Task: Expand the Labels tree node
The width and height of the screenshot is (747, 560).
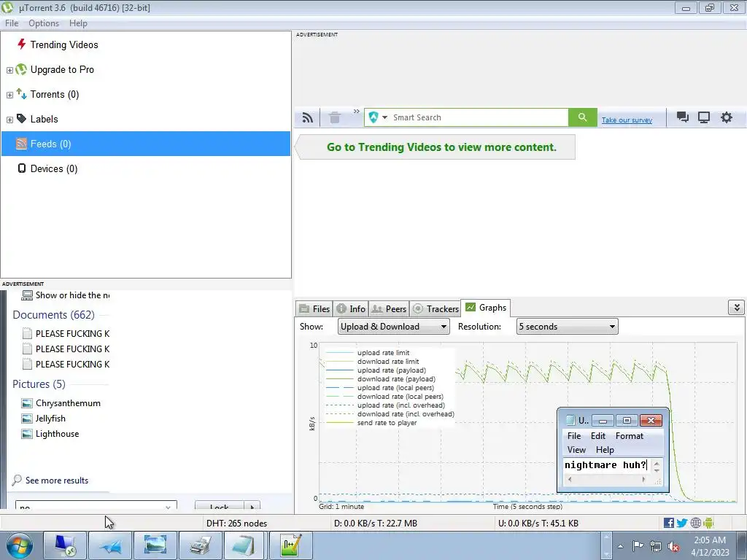Action: pyautogui.click(x=9, y=120)
